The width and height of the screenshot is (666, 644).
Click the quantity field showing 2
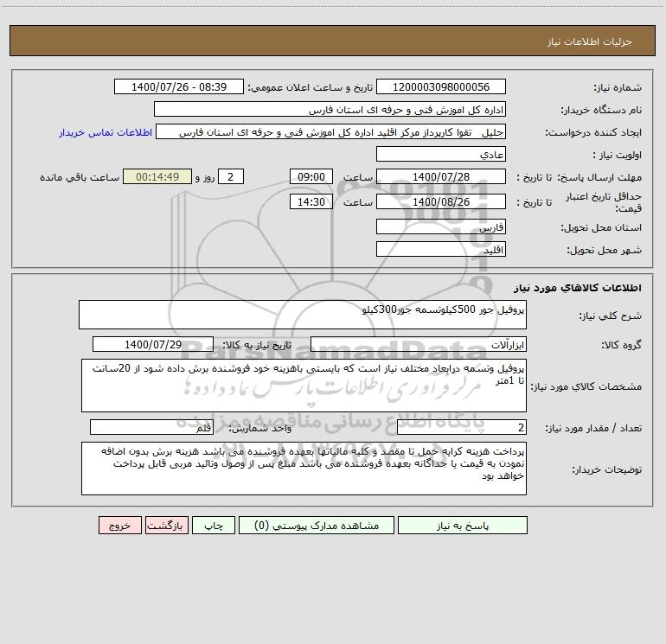pyautogui.click(x=462, y=428)
